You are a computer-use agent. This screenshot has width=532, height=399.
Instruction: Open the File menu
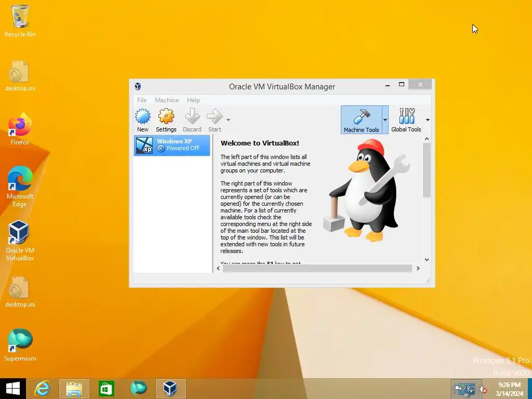point(142,100)
